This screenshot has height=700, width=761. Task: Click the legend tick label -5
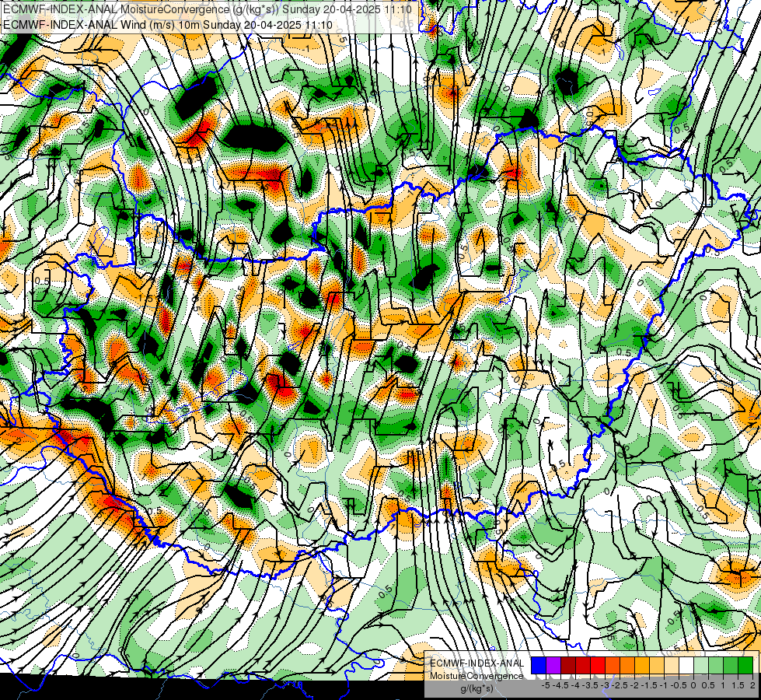(546, 685)
